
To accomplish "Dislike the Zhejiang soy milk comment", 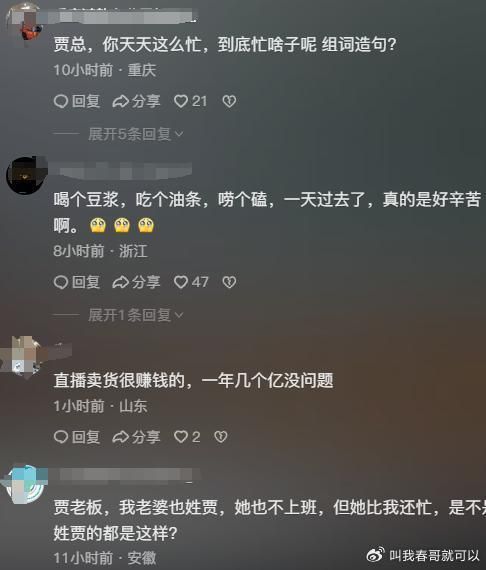I will coord(229,282).
